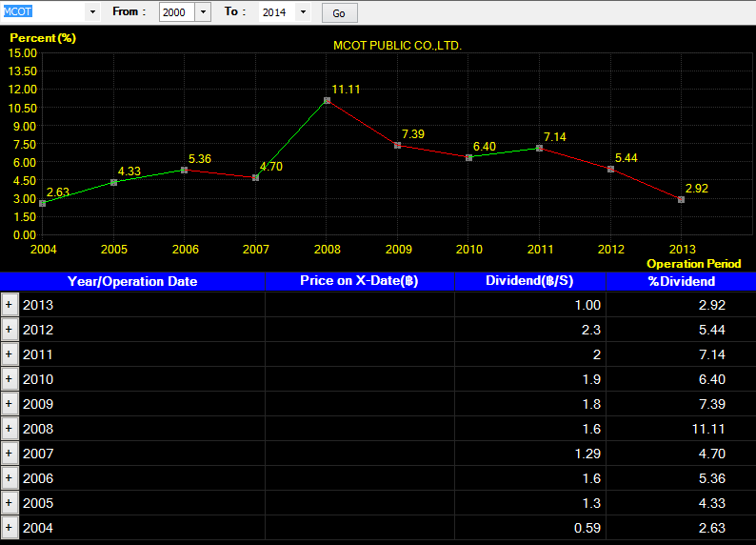Expand the 2010 row
The image size is (756, 545).
(10, 379)
